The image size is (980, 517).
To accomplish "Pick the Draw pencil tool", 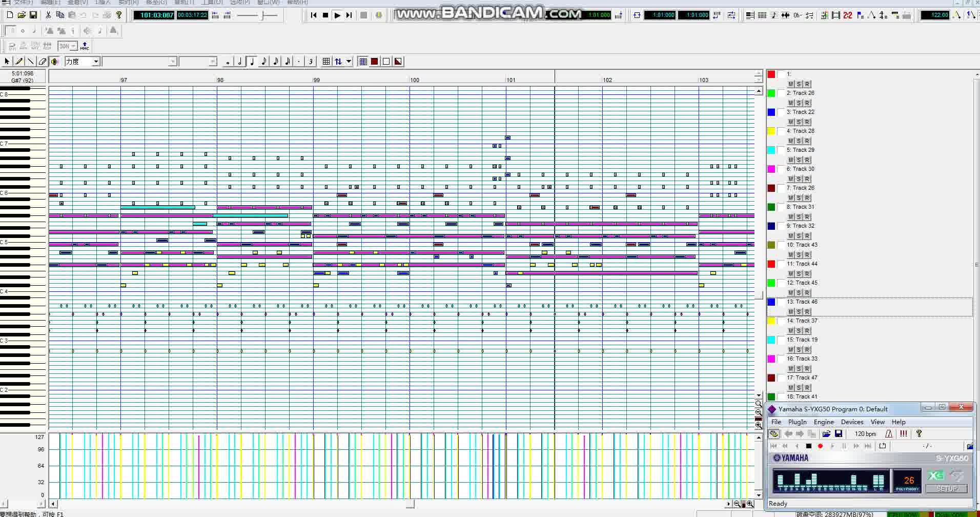I will [x=19, y=62].
